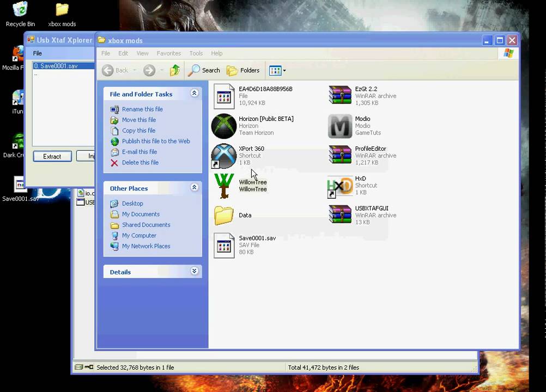Click the Search toolbar button
Screen dimensions: 546x392
tap(204, 70)
